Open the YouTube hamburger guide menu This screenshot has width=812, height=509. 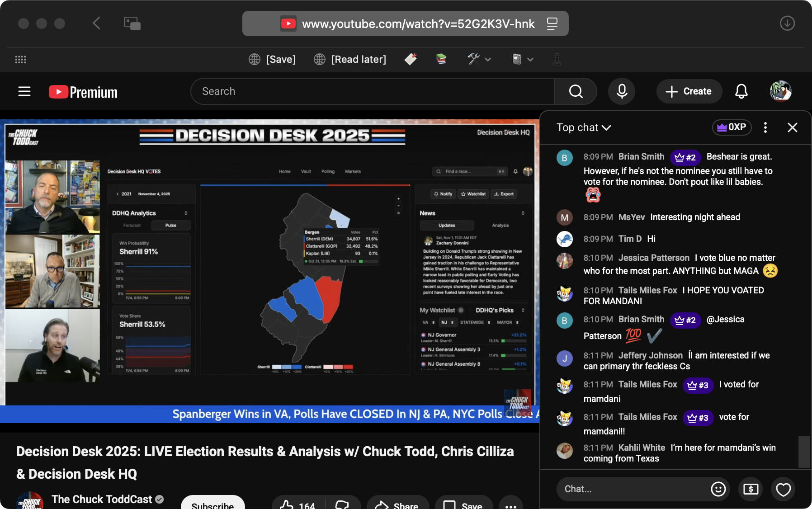click(x=24, y=92)
